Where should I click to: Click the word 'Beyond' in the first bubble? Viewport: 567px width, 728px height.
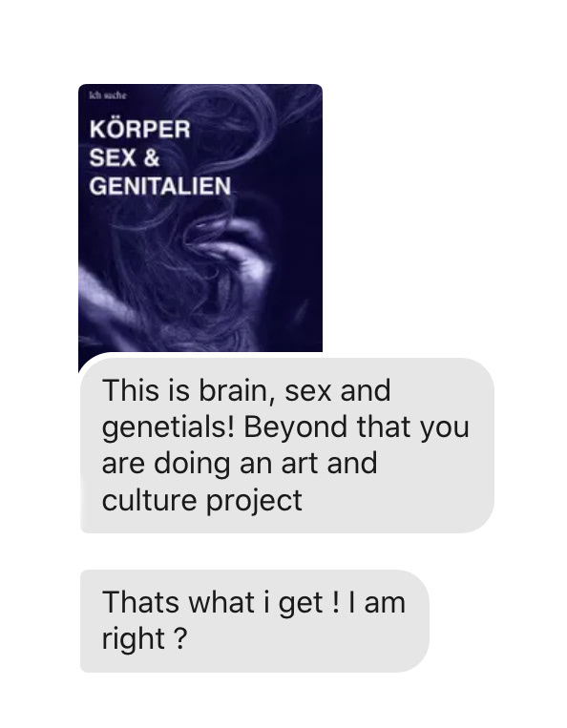coord(295,427)
